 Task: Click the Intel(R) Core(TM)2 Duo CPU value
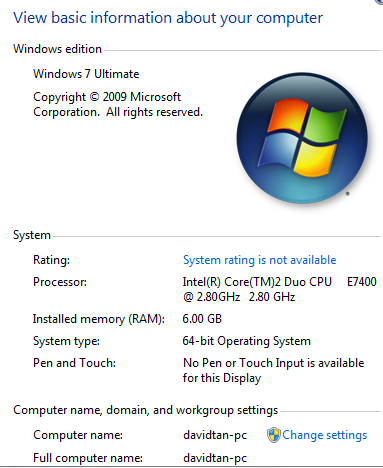click(257, 282)
